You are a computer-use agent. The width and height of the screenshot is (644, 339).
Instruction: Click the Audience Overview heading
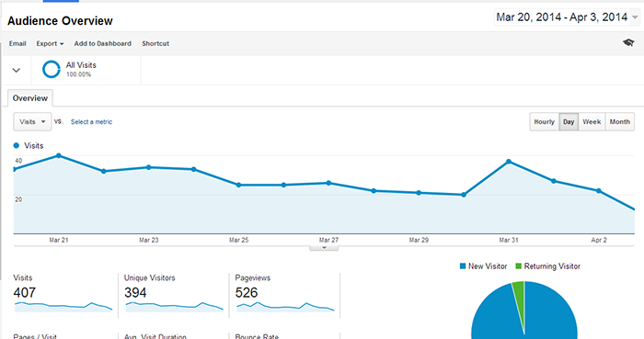pos(60,21)
